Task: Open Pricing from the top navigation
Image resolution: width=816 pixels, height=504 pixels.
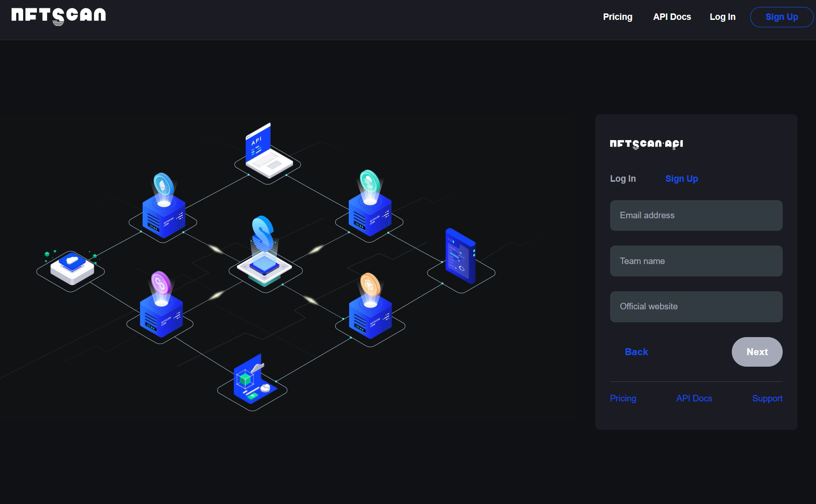Action: (x=618, y=17)
